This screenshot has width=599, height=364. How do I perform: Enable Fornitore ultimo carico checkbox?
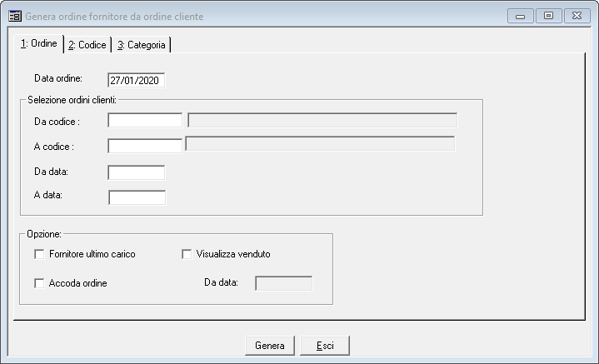click(39, 254)
